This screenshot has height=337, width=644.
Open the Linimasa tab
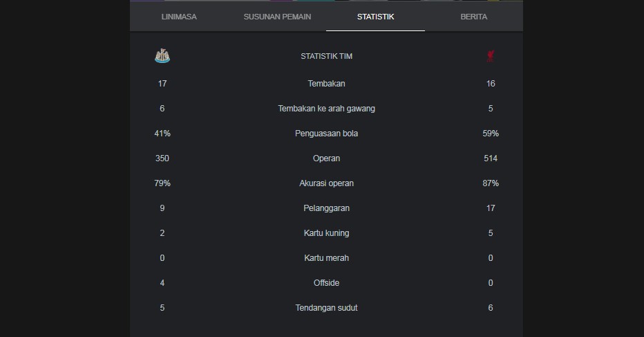179,17
